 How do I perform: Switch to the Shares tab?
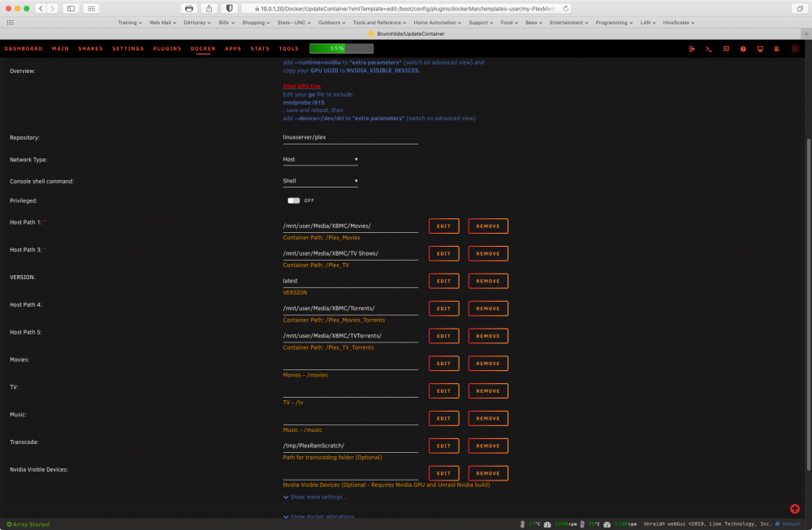pos(90,49)
